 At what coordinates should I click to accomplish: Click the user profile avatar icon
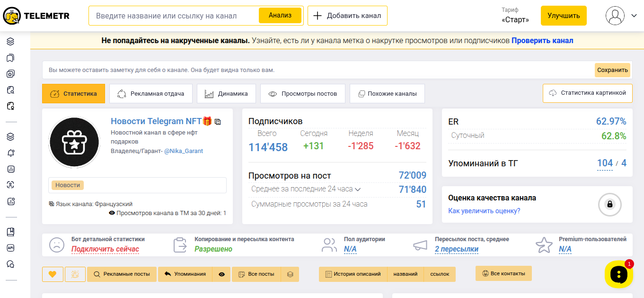pyautogui.click(x=615, y=16)
